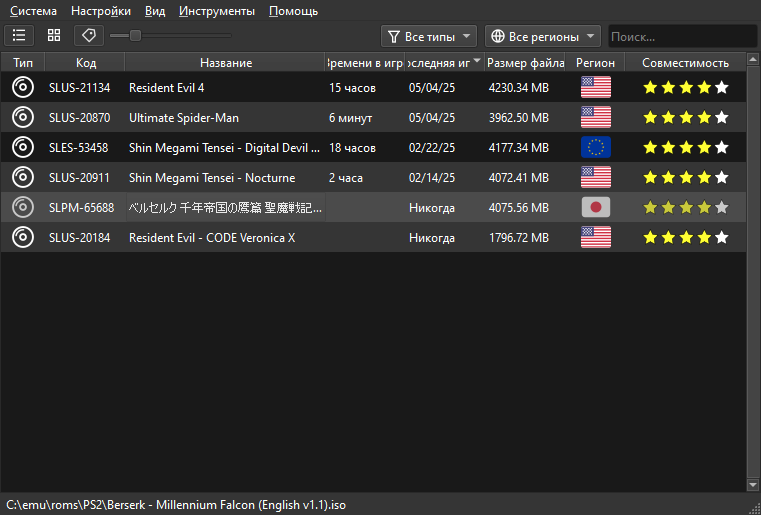Open the Инструменты menu

(x=216, y=11)
